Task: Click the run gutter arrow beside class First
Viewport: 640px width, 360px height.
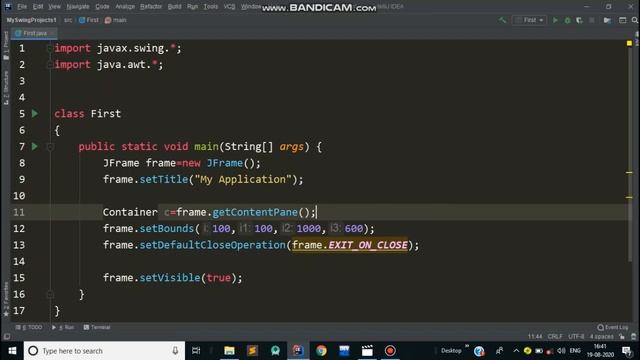Action: [x=35, y=113]
